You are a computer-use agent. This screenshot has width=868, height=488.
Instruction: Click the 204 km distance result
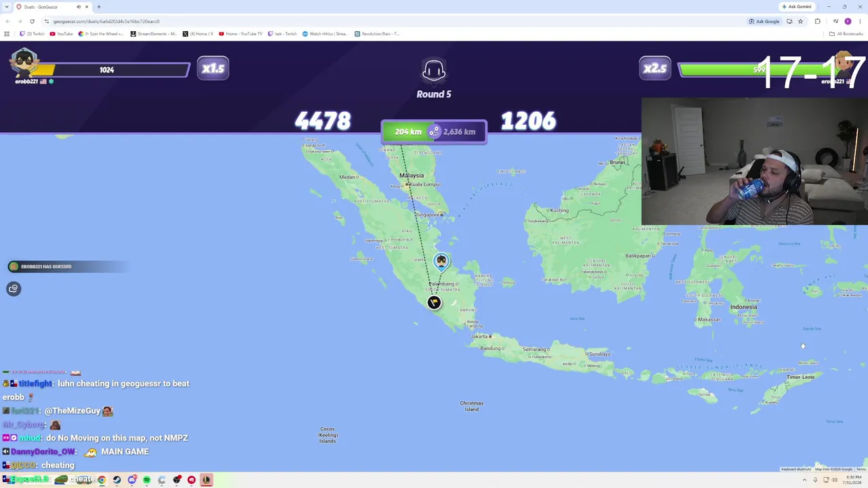pos(408,131)
